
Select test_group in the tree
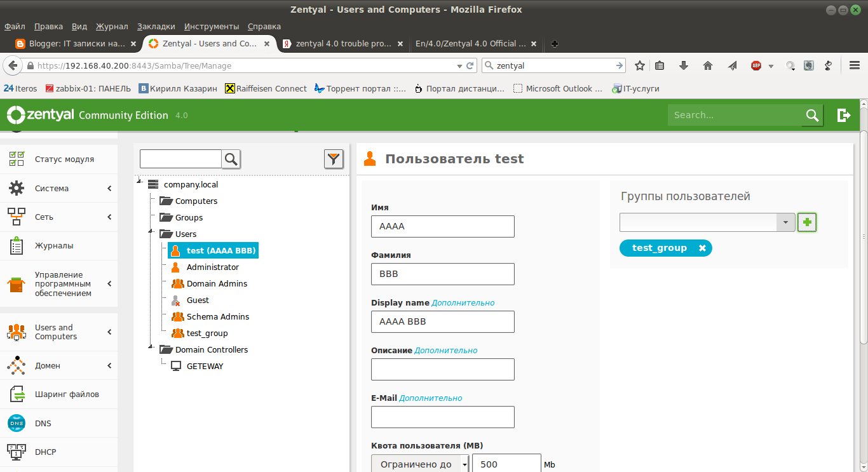[207, 334]
